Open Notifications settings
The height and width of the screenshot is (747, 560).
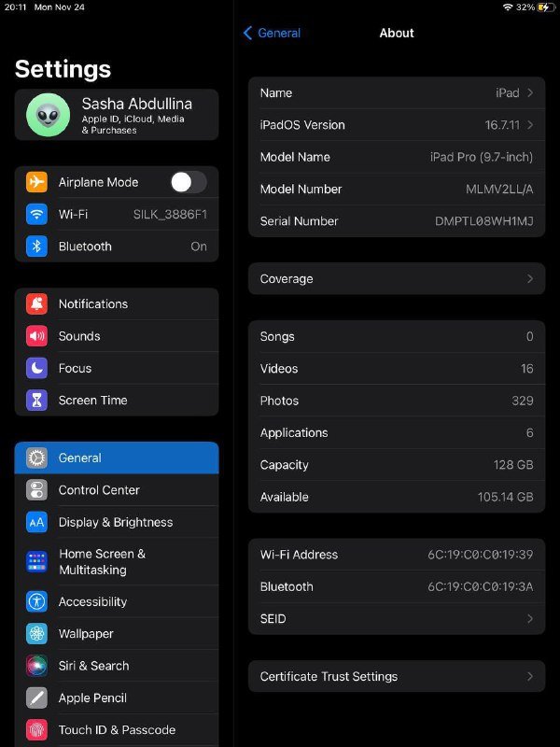coord(117,304)
